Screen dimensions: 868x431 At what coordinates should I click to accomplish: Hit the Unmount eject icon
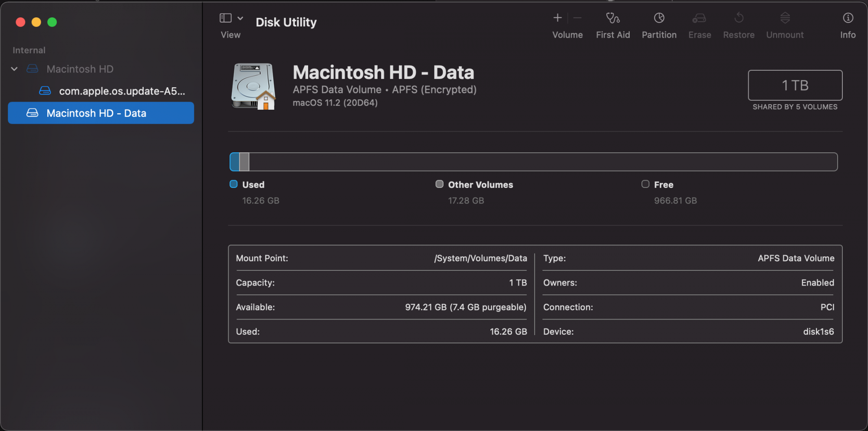click(x=785, y=18)
